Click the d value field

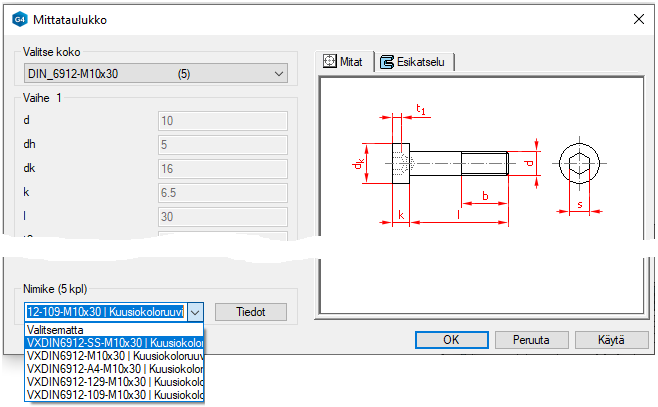point(223,121)
